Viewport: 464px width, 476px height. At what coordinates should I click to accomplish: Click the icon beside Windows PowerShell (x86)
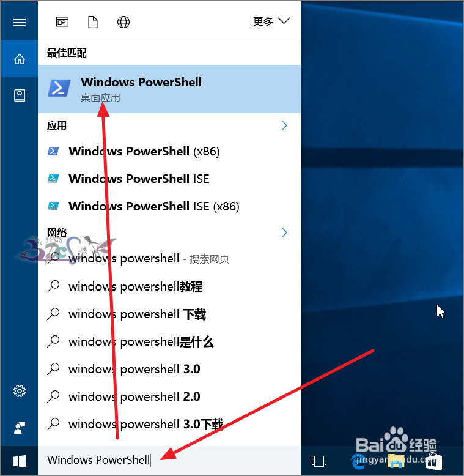click(53, 151)
